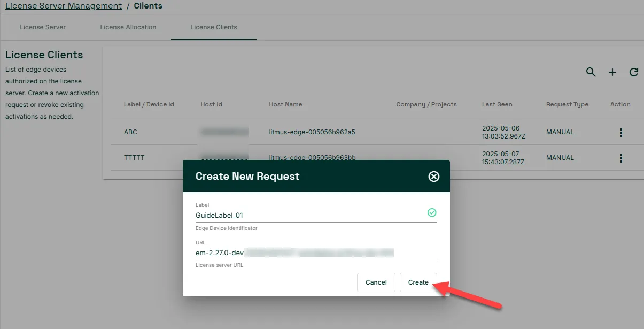Image resolution: width=644 pixels, height=329 pixels.
Task: Click the 2025-05-07 last seen timestamp
Action: (x=505, y=158)
